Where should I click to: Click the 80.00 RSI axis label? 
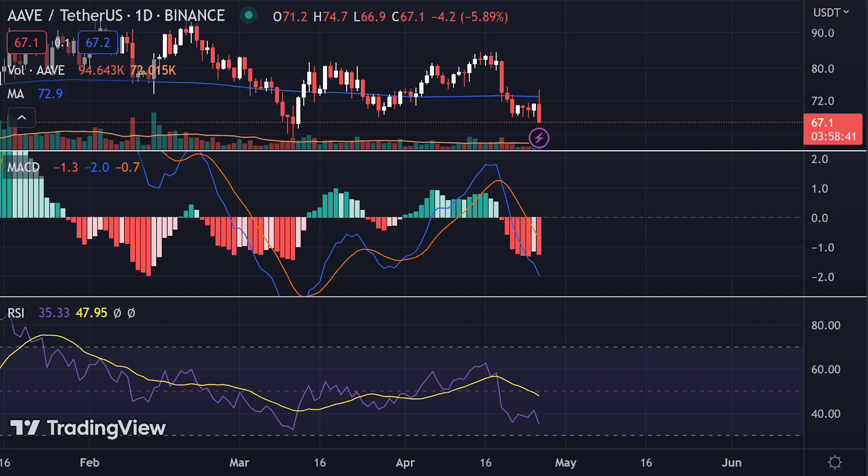tap(826, 326)
